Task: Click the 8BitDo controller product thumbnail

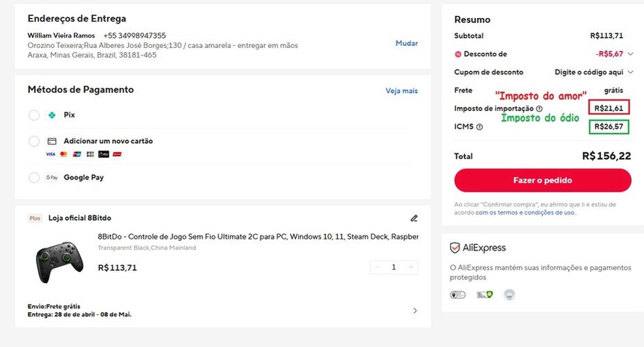Action: [x=60, y=262]
